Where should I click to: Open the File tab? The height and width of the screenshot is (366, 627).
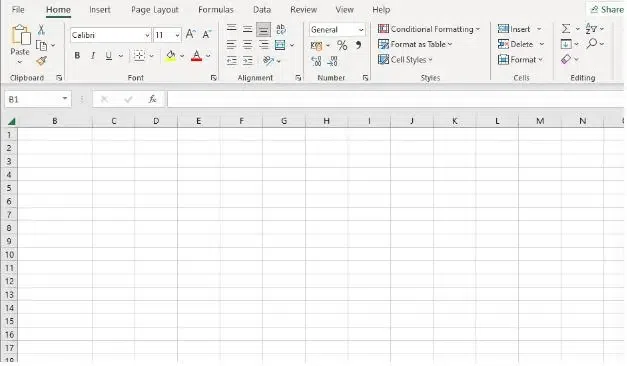pyautogui.click(x=18, y=10)
